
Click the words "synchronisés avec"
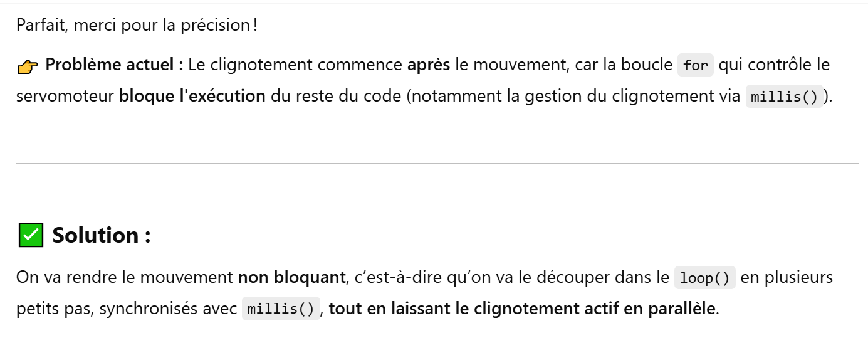(x=167, y=309)
